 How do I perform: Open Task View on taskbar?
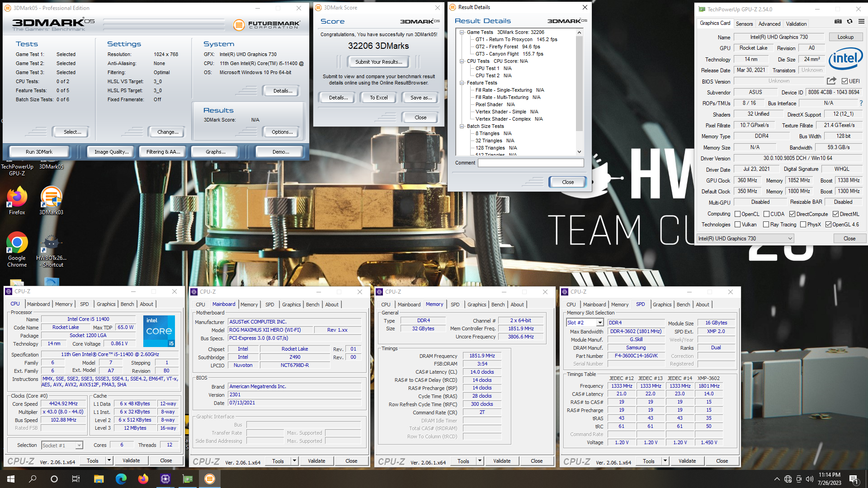[76, 479]
